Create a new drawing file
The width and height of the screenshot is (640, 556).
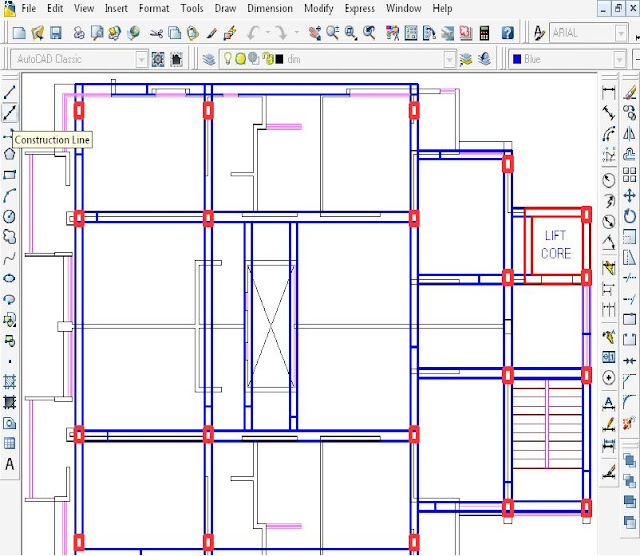click(19, 33)
